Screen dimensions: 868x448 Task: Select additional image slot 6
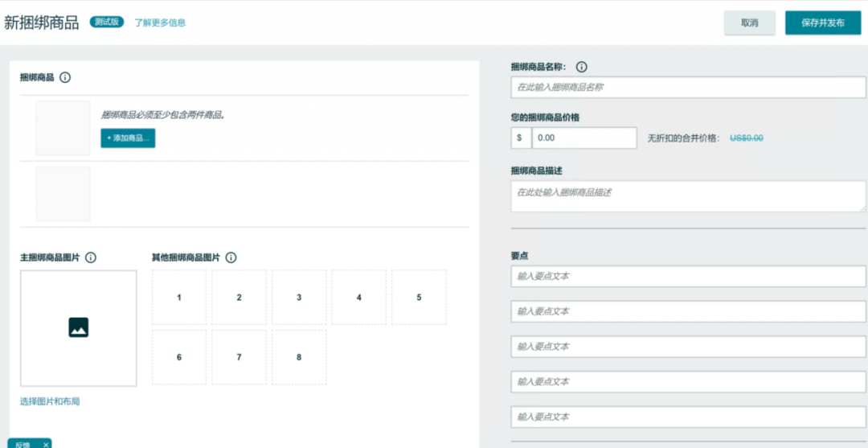pyautogui.click(x=178, y=357)
